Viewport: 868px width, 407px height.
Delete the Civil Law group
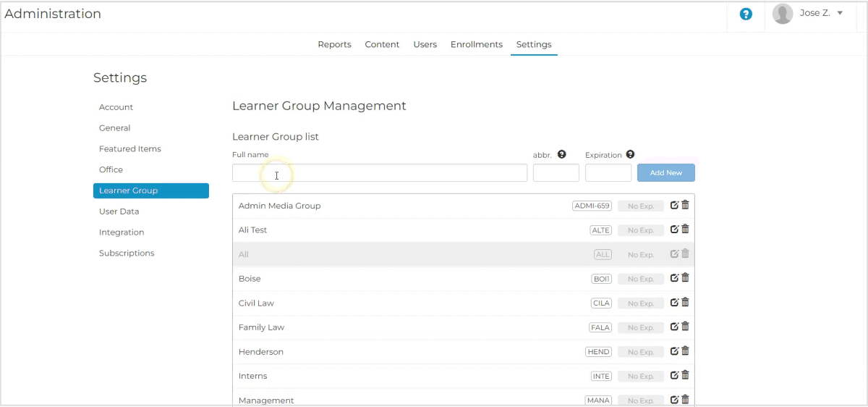685,303
